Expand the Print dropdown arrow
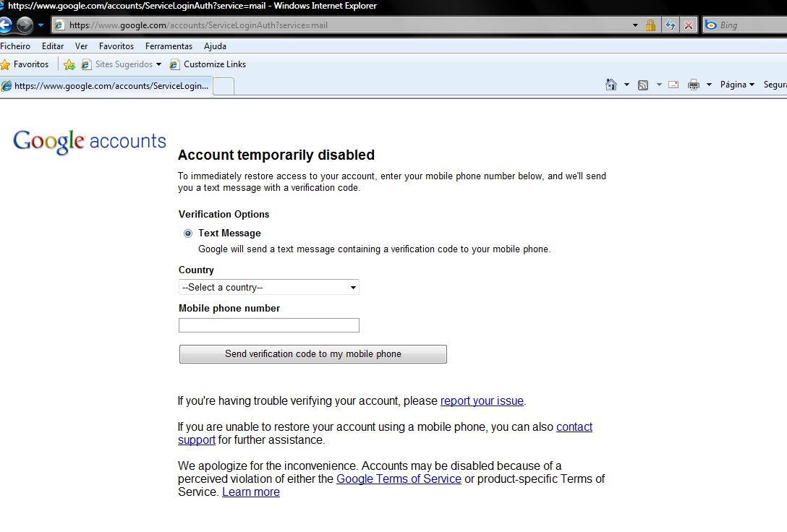787x532 pixels. 709,85
